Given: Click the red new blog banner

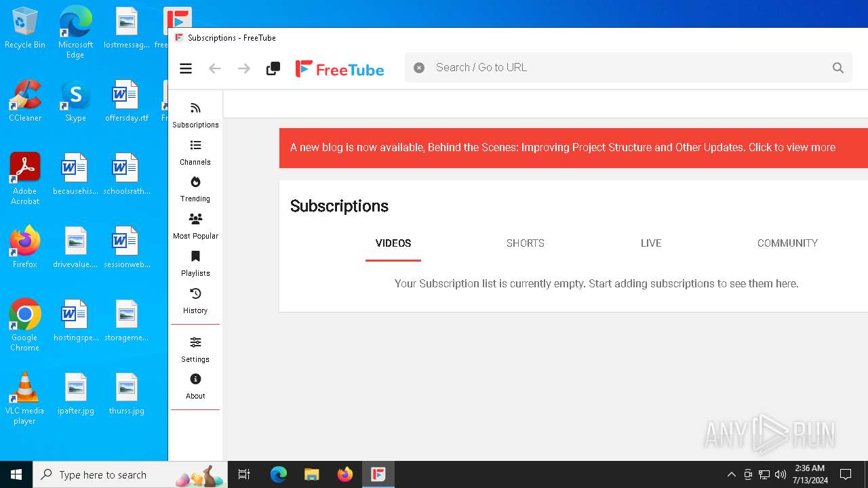Looking at the screenshot, I should (574, 148).
